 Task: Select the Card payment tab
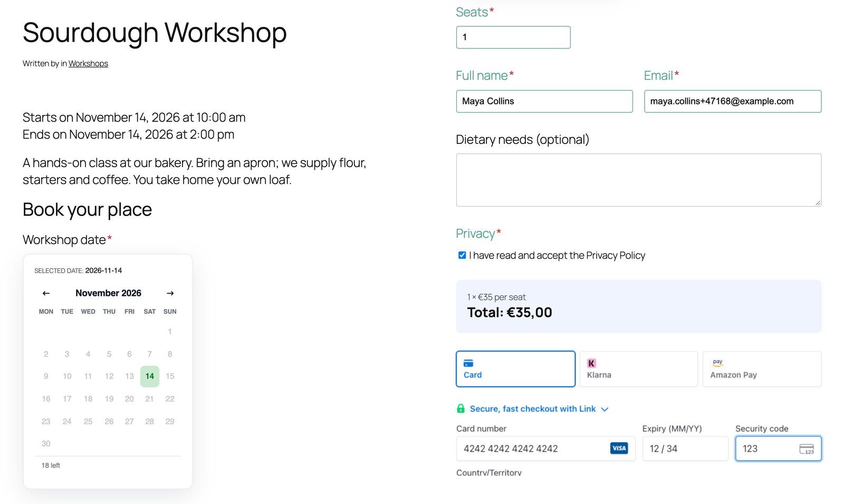coord(515,369)
